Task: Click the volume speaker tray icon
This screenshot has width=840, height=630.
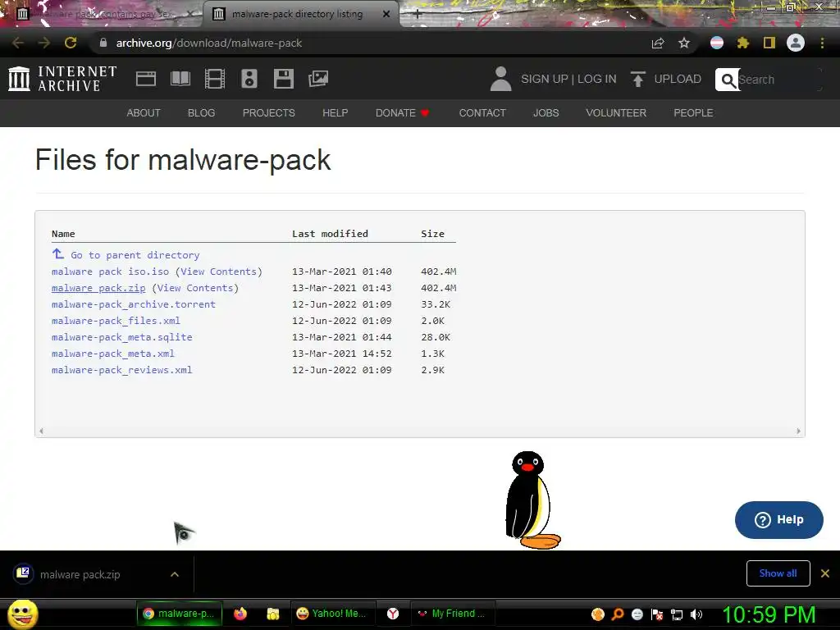Action: tap(696, 614)
